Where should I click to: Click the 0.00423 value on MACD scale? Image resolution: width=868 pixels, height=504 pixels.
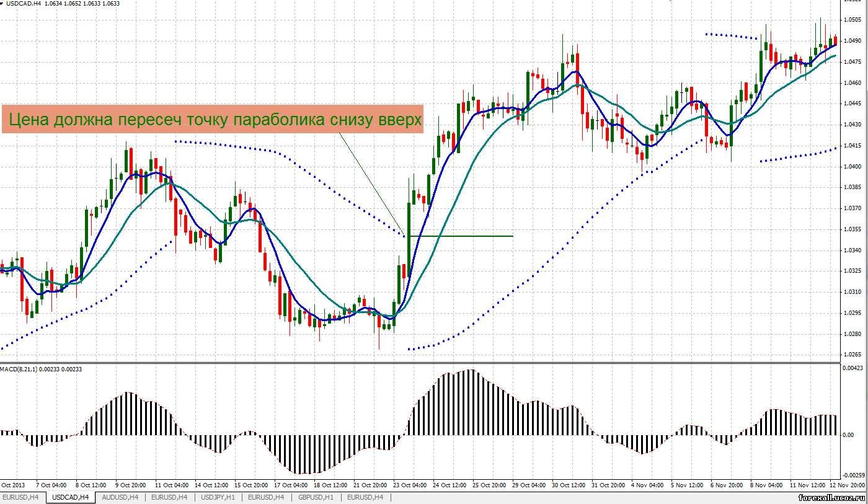853,368
